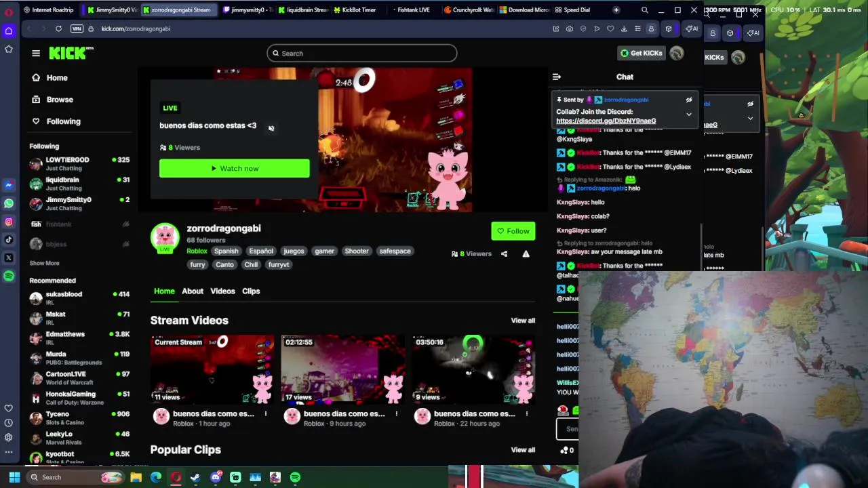Open Opera sidebar Instagram icon

pos(9,222)
